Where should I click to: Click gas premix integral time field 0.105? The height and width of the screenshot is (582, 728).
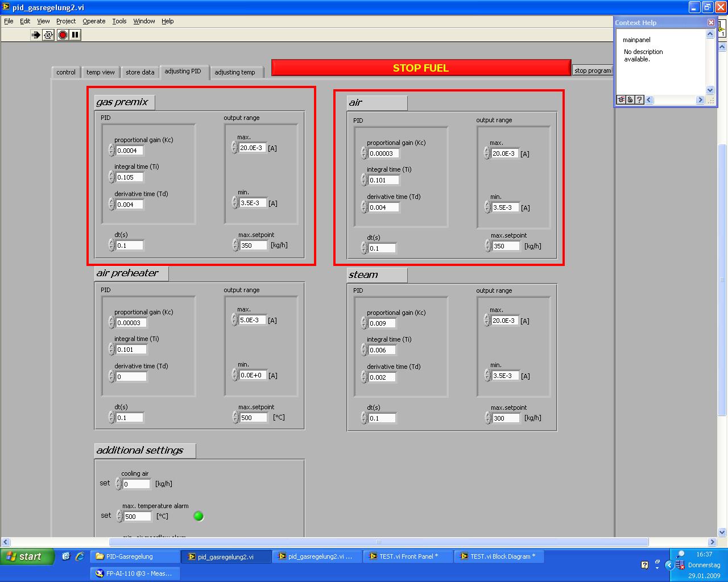point(130,177)
